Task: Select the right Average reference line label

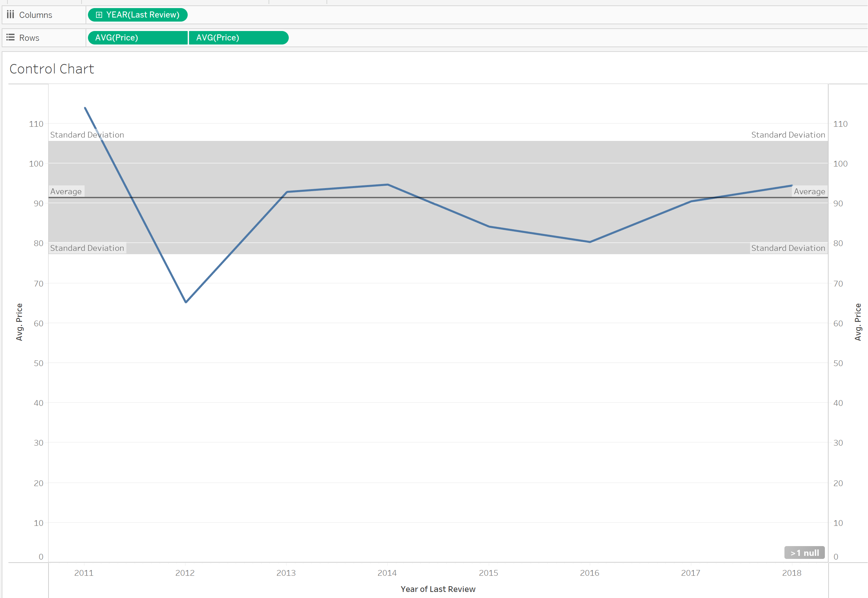Action: click(809, 191)
